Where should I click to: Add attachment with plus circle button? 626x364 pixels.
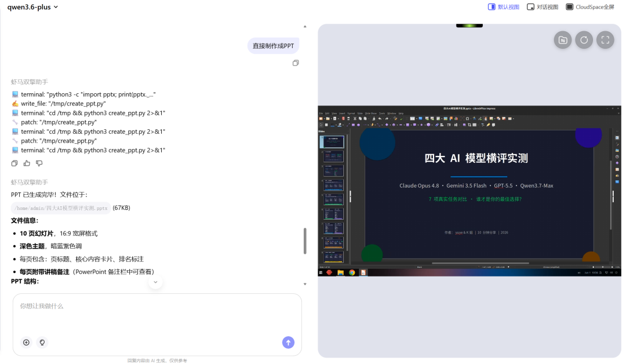click(x=26, y=343)
